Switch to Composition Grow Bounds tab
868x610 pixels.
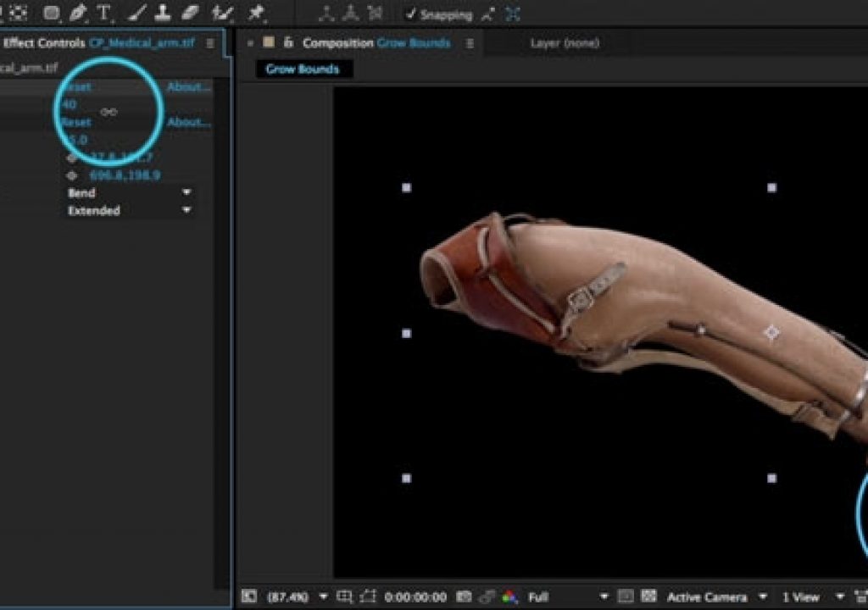[x=376, y=42]
